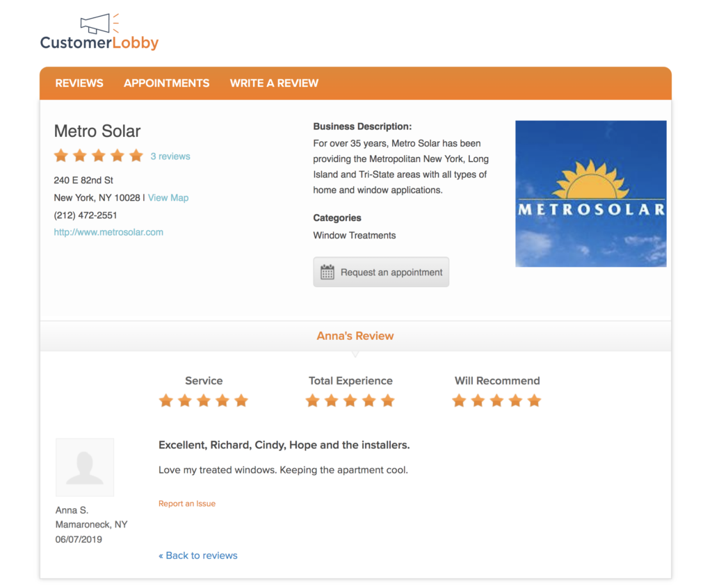Click the Metro Solar sun logo image
This screenshot has width=712, height=588.
click(x=590, y=193)
